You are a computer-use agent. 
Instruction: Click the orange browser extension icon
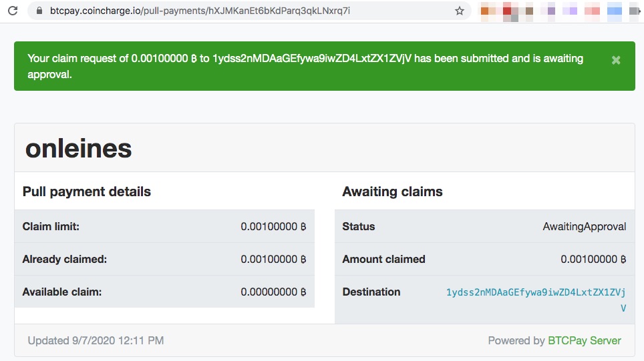pyautogui.click(x=488, y=11)
